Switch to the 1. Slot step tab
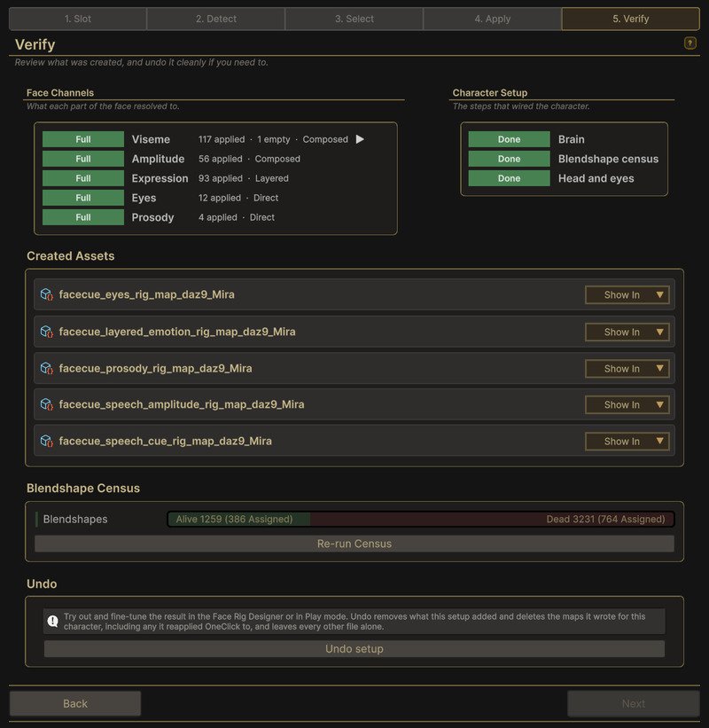Viewport: 709px width, 728px height. pyautogui.click(x=77, y=19)
